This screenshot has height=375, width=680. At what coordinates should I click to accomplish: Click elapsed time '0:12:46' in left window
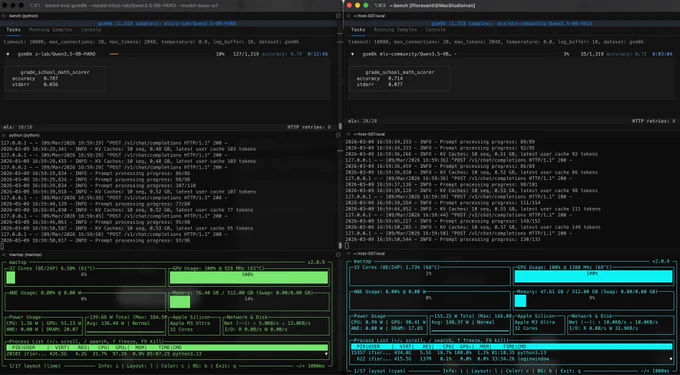[x=318, y=54]
